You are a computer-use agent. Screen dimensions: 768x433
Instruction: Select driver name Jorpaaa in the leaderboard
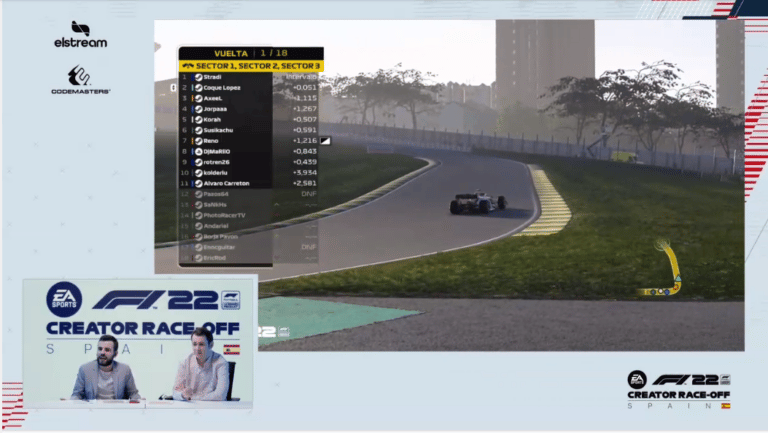(x=215, y=109)
